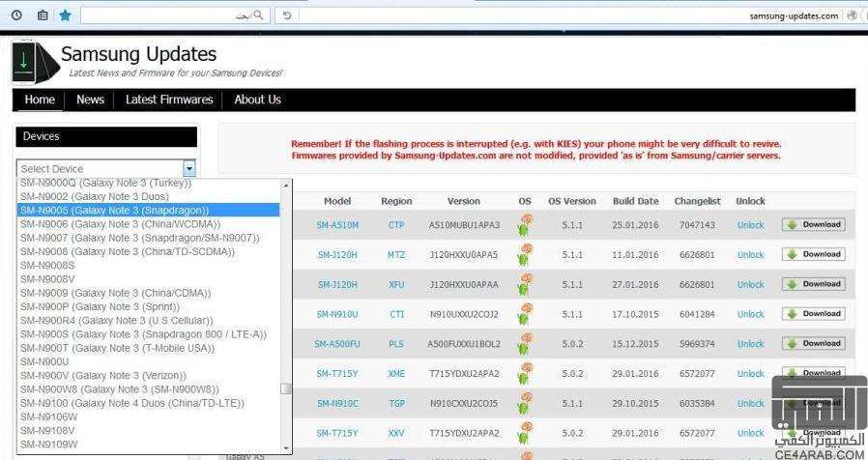Screen dimensions: 868x460
Task: Download the N910UXXU2COJ2 firmware
Action: pyautogui.click(x=813, y=314)
